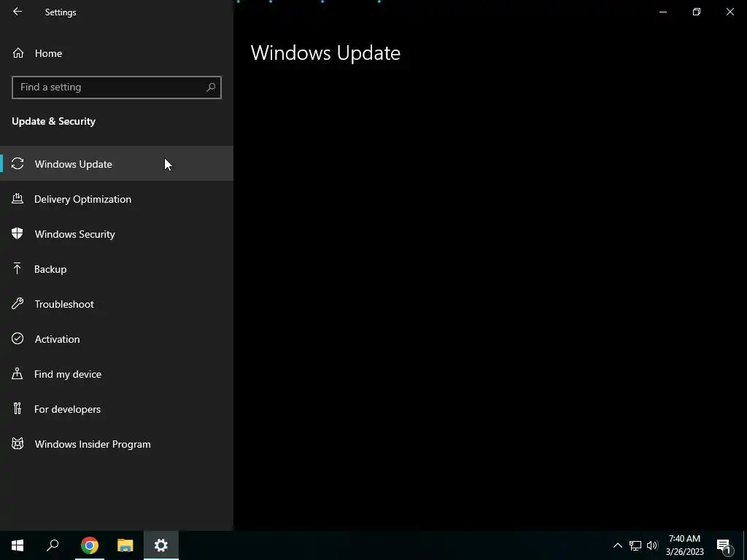The width and height of the screenshot is (747, 560).
Task: Select Windows Update in the sidebar
Action: [117, 163]
